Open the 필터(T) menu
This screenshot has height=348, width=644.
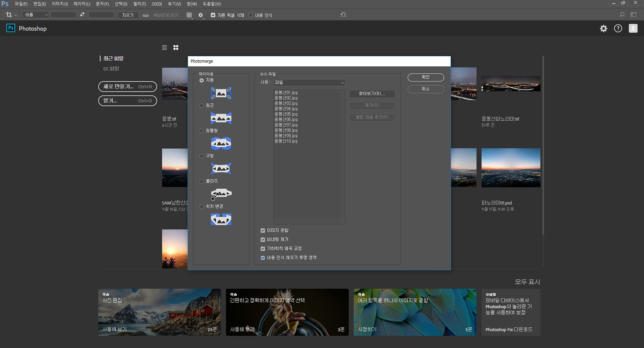click(139, 4)
